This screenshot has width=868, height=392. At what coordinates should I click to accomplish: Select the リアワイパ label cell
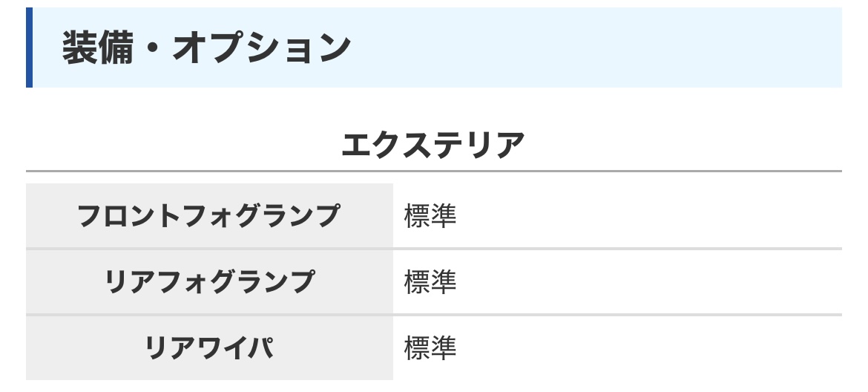(209, 348)
